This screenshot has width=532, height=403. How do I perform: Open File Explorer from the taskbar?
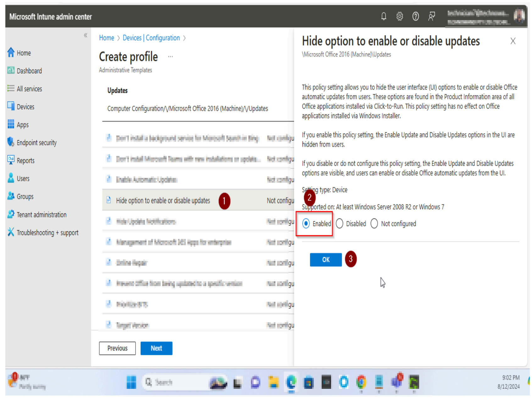click(274, 382)
